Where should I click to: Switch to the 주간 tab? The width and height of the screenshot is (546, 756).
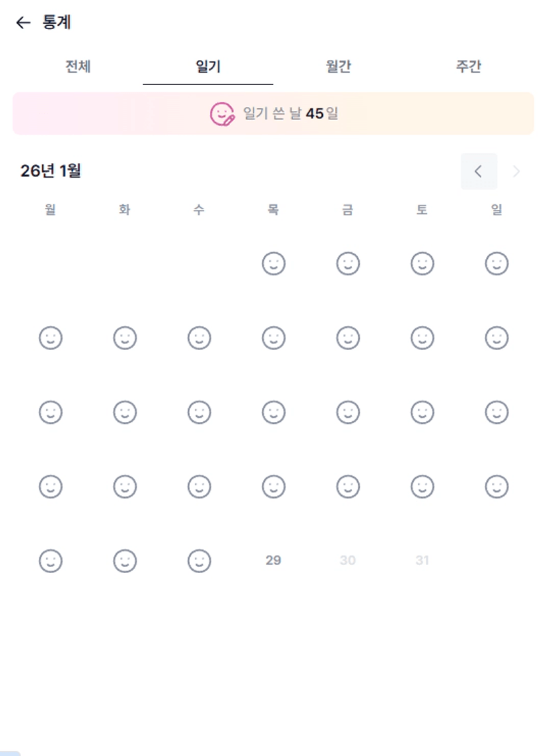coord(468,67)
